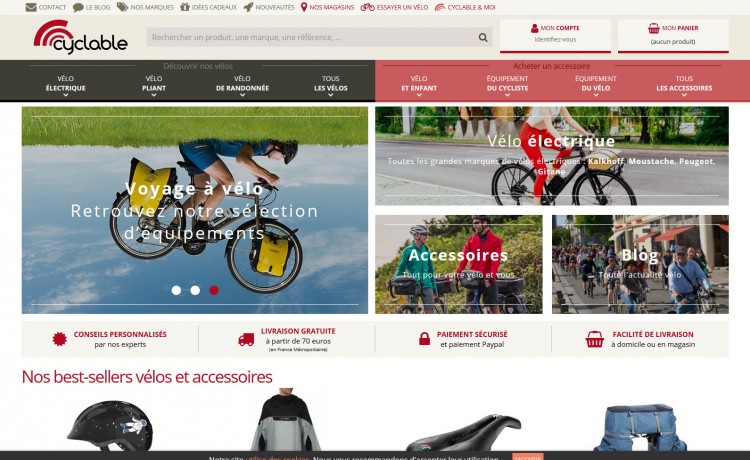The width and height of the screenshot is (750, 460).
Task: Click the Essayer un vélo bicycle icon
Action: (367, 7)
